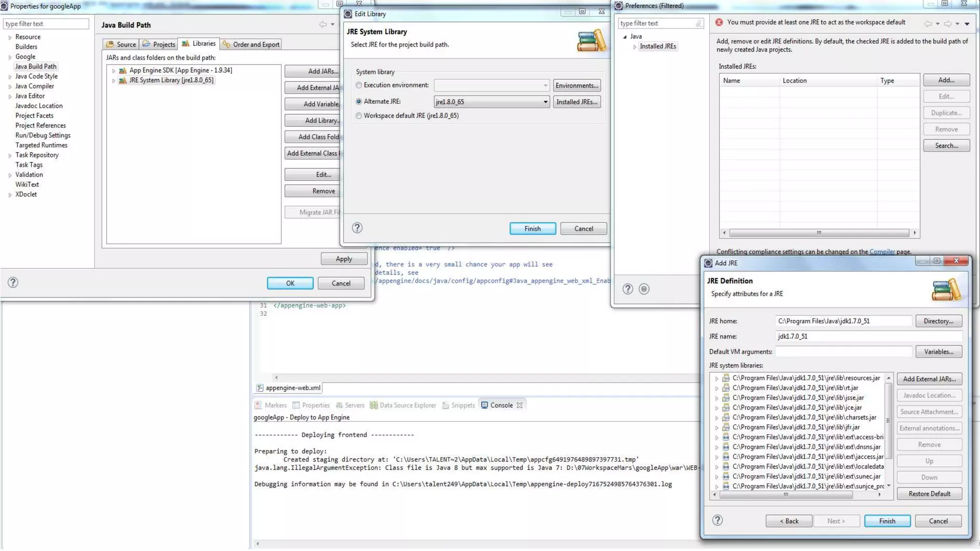Open the Compiler page link
Viewport: 980px width, 551px height.
(x=881, y=252)
